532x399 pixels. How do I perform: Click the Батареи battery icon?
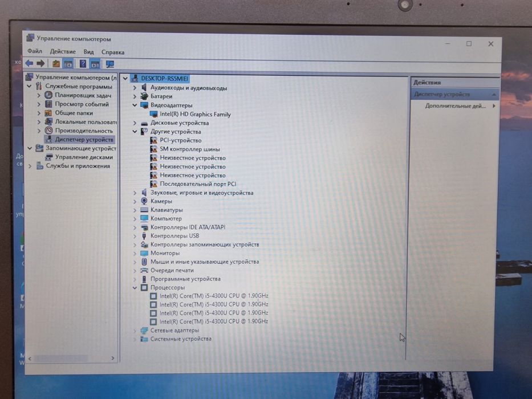144,96
